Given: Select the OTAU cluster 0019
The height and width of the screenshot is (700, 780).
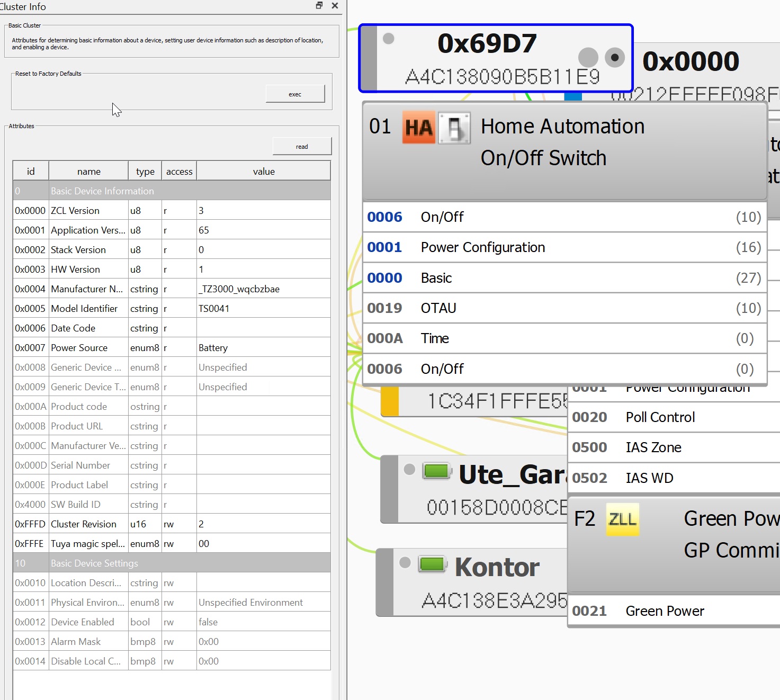Looking at the screenshot, I should [x=530, y=308].
